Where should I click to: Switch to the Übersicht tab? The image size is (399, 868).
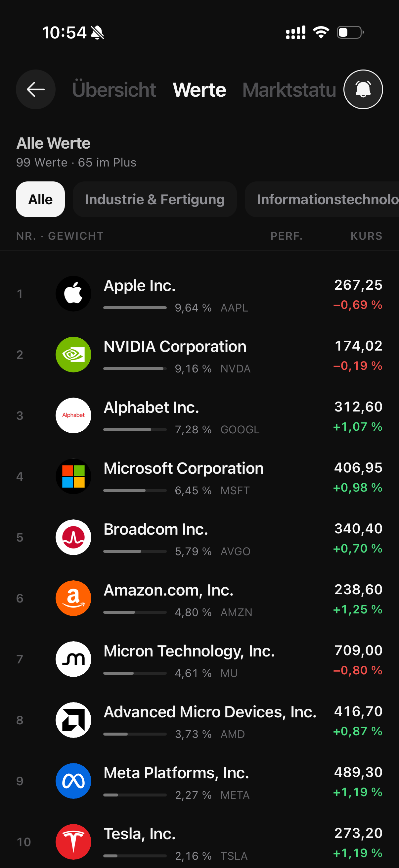click(x=114, y=90)
